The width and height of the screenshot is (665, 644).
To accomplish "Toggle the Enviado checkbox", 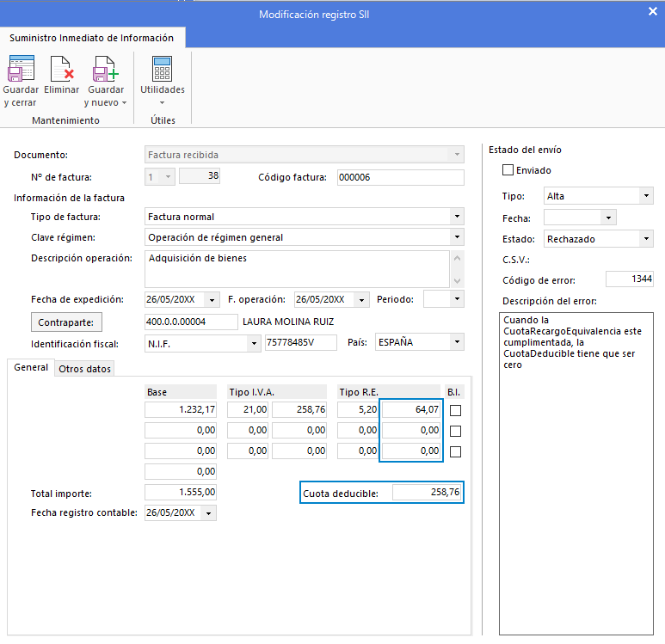I will [508, 170].
